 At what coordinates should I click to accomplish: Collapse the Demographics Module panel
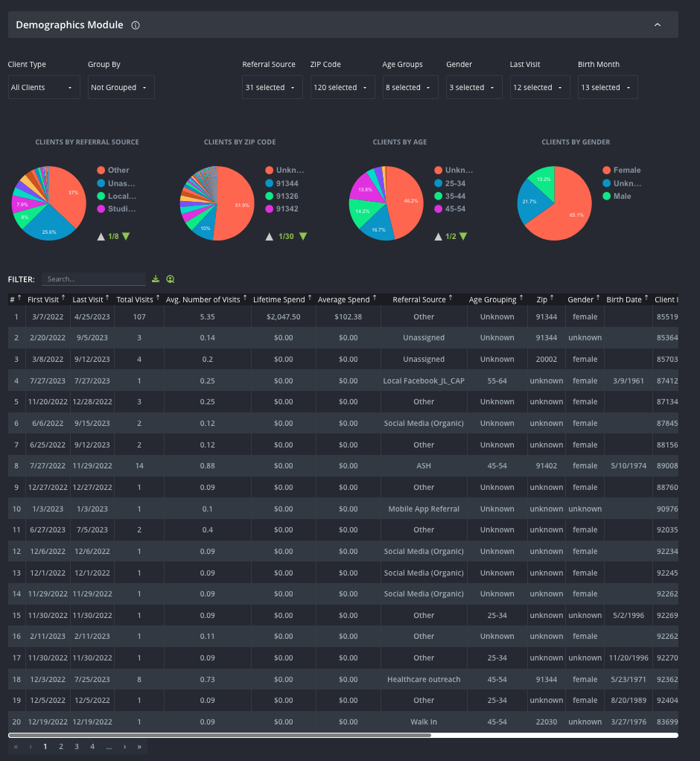[x=658, y=25]
